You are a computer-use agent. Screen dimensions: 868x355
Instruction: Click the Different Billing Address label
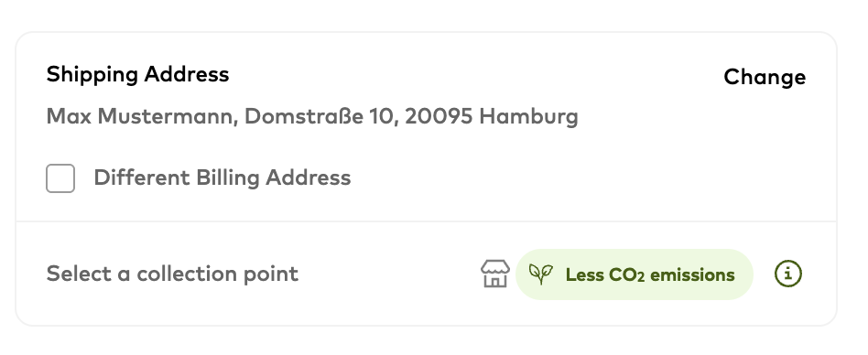click(222, 178)
